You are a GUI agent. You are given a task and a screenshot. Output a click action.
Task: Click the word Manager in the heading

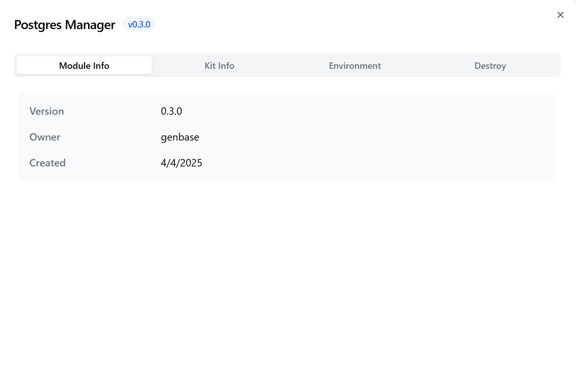[90, 25]
